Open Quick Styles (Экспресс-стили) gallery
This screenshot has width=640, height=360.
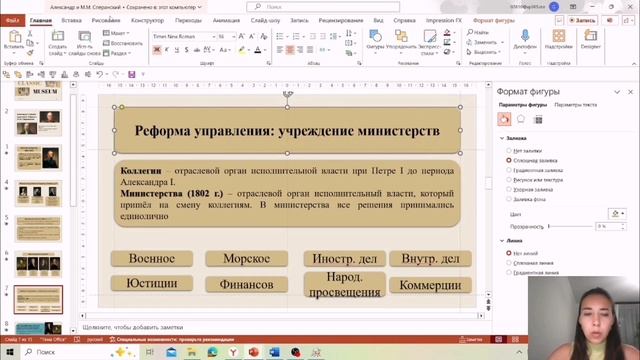pos(429,37)
